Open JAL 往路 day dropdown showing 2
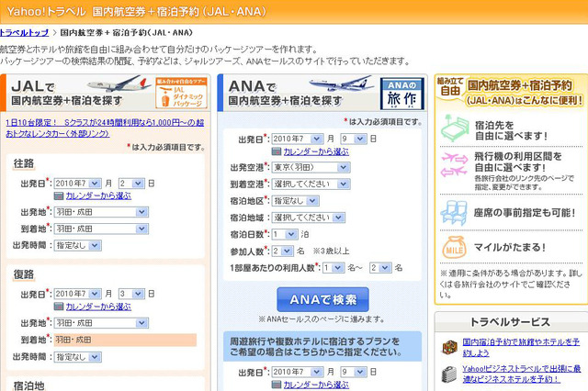 131,184
